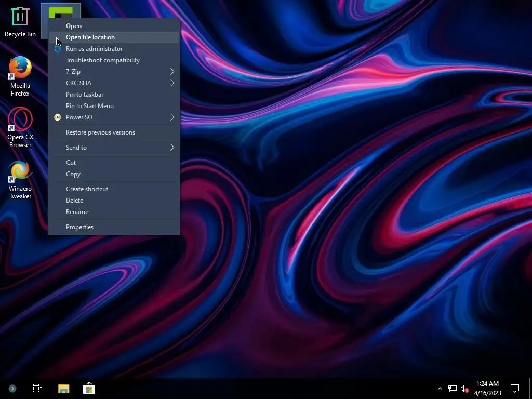Screen dimensions: 532x399
Task: Choose Cut from the context menu
Action: click(114, 163)
